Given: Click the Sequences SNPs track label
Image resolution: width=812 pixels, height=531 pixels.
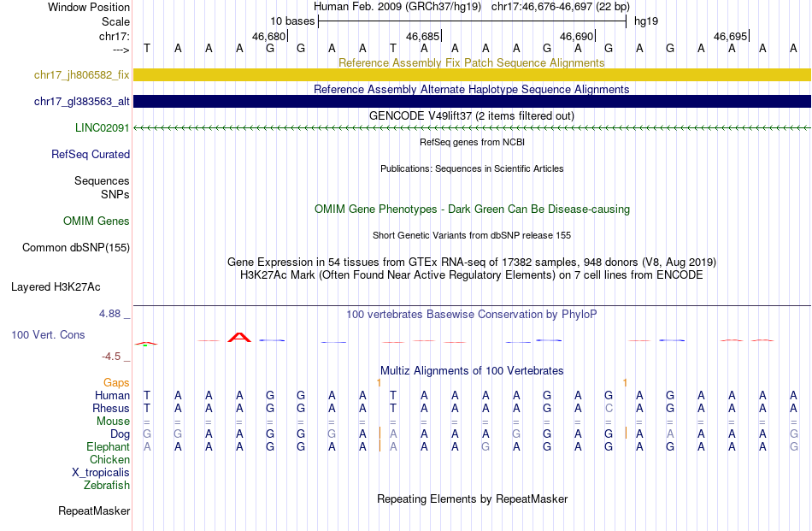Looking at the screenshot, I should tap(102, 187).
